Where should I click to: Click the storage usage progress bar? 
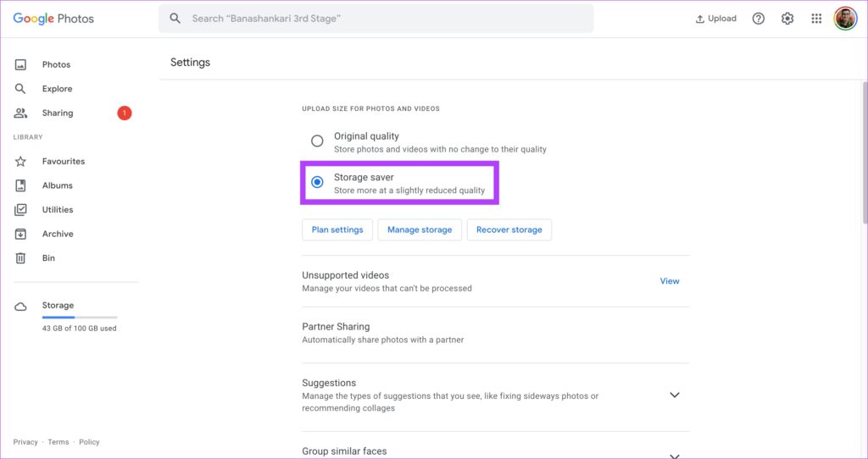(80, 318)
